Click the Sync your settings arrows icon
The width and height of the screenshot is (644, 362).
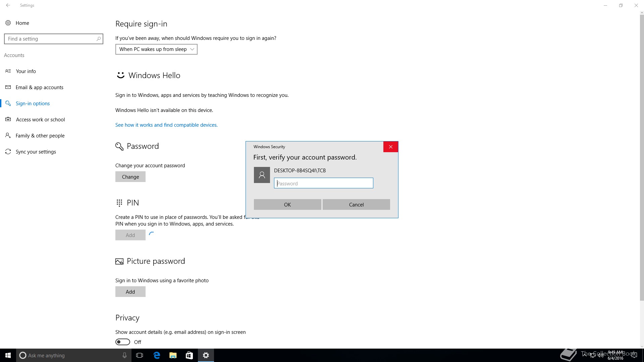8,152
